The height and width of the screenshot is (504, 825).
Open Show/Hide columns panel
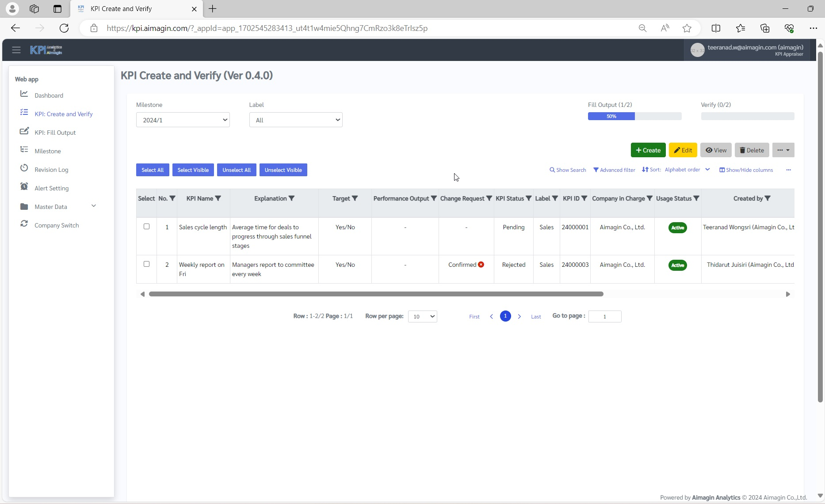click(746, 170)
